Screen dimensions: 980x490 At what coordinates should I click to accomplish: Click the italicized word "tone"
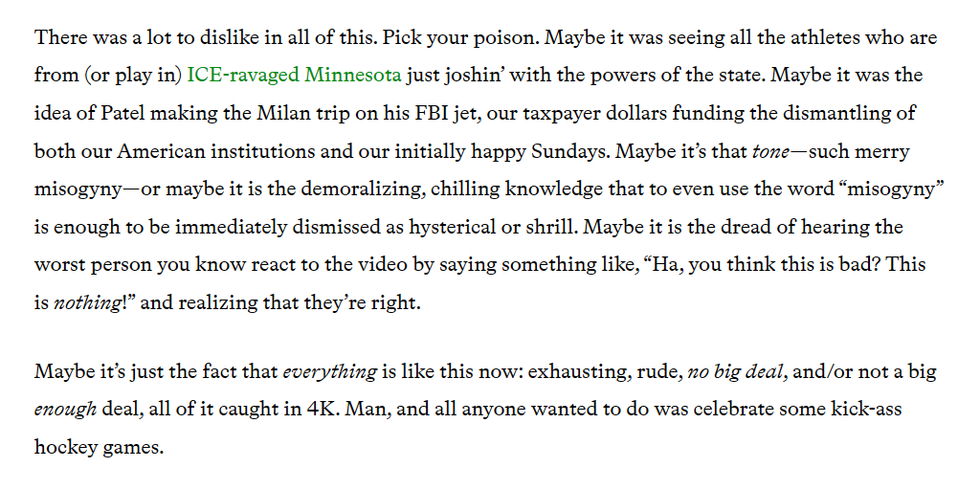click(x=771, y=151)
